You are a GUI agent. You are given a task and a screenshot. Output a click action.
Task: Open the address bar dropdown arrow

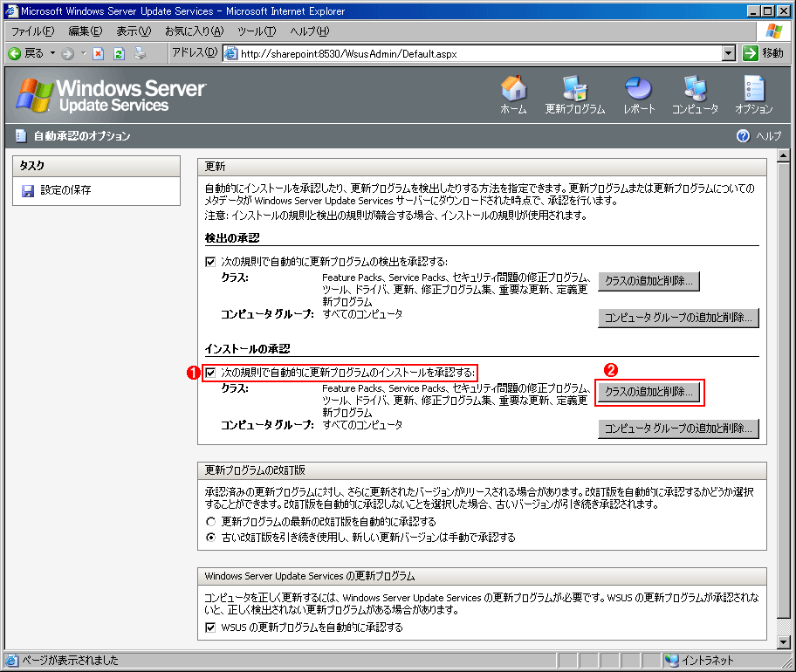point(729,53)
